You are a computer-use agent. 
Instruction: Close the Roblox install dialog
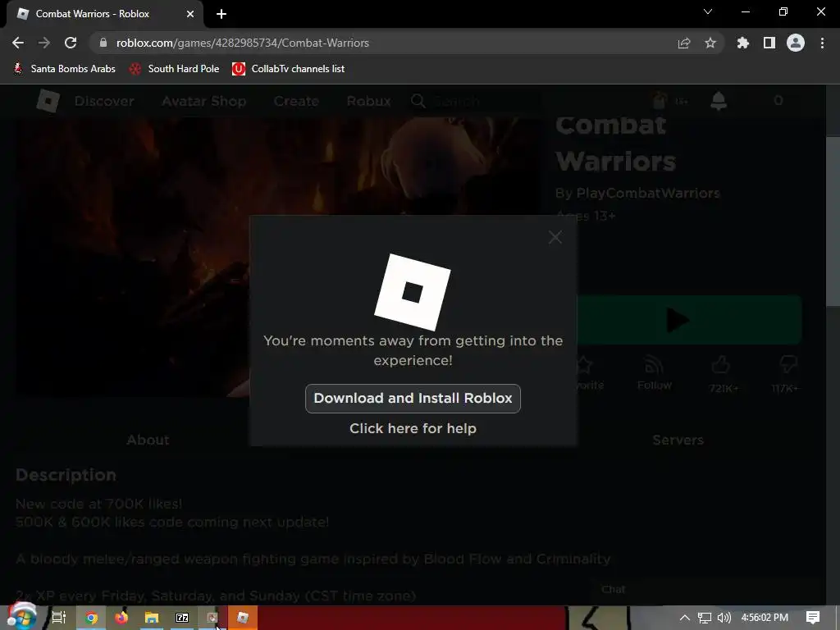tap(555, 237)
